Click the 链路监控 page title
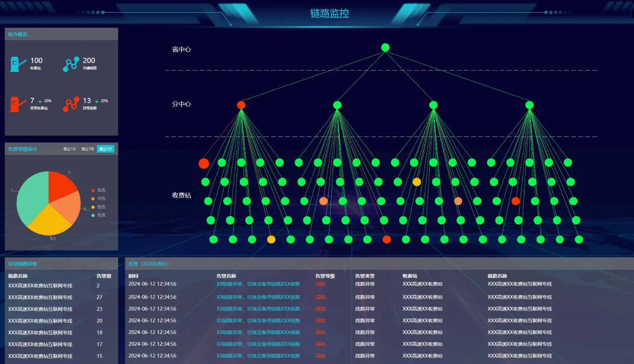This screenshot has height=364, width=634. (330, 14)
